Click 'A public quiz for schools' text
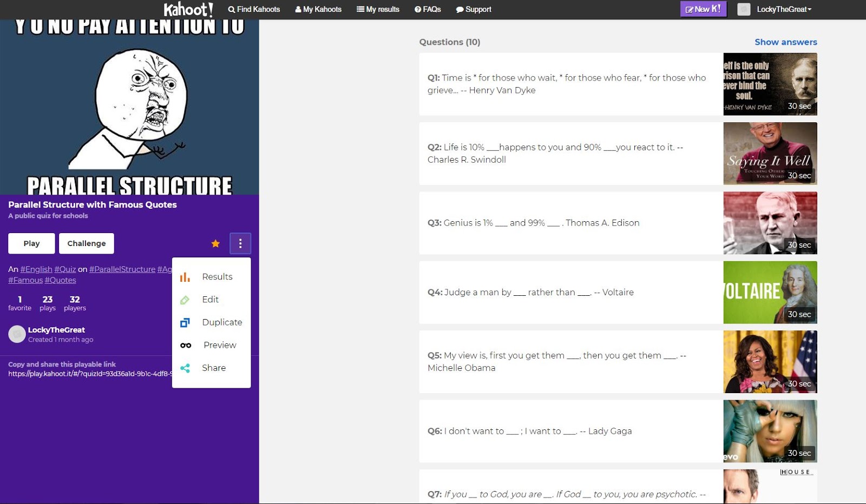 [48, 216]
